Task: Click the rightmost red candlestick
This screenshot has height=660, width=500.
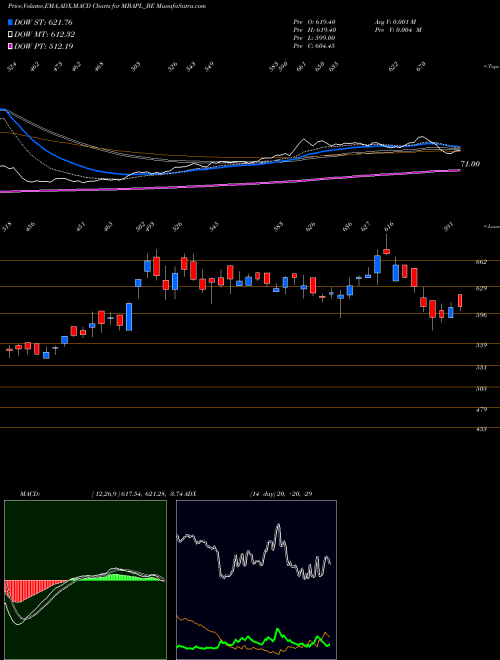Action: click(x=460, y=301)
